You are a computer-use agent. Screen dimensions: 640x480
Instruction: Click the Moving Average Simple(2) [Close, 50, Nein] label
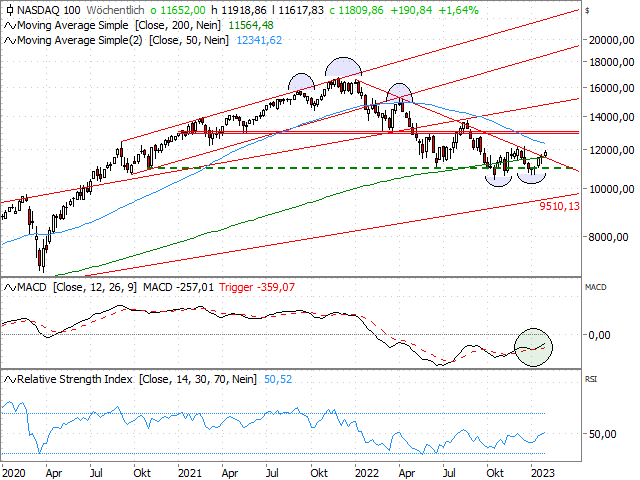[x=123, y=40]
